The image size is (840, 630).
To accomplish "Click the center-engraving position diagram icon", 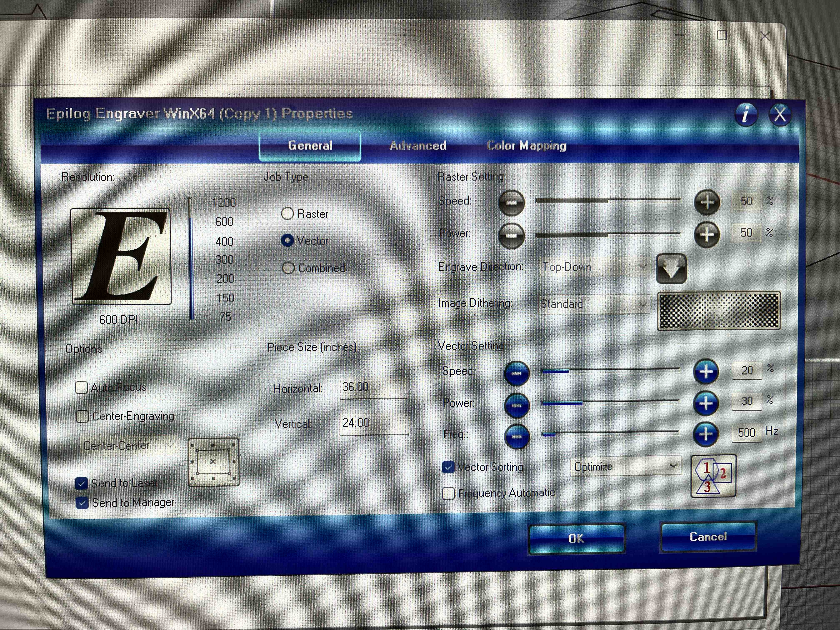I will pyautogui.click(x=213, y=462).
